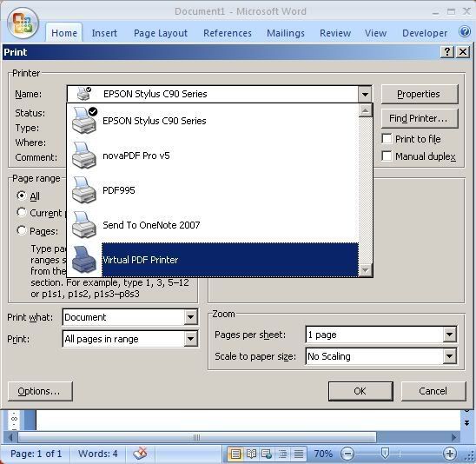The width and height of the screenshot is (476, 464).
Task: Open the Mailings ribbon tab
Action: coord(286,33)
